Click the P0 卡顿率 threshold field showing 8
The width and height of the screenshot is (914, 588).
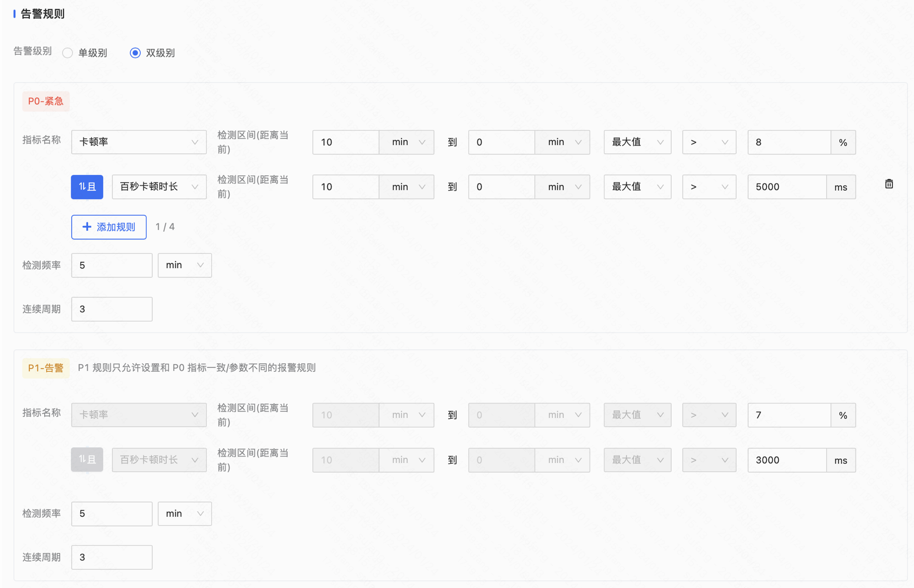789,142
